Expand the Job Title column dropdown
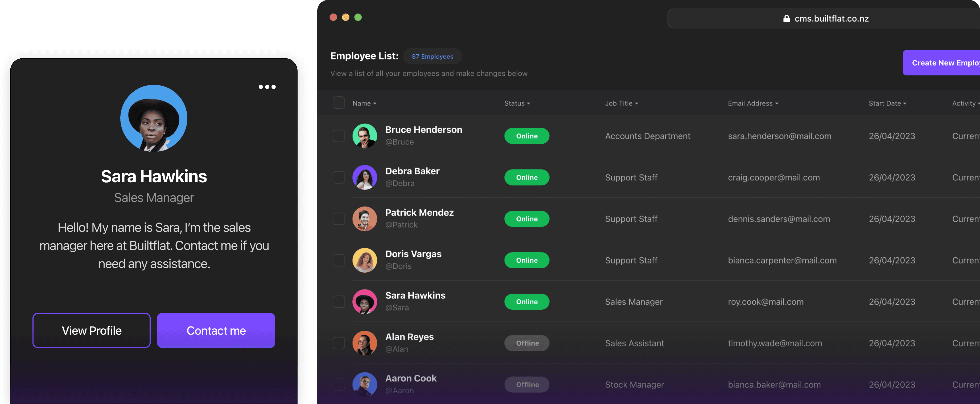The height and width of the screenshot is (404, 980). coord(621,104)
